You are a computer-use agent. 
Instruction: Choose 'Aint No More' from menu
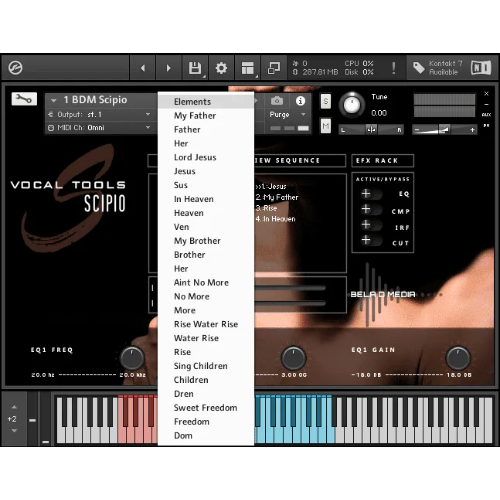click(x=206, y=283)
